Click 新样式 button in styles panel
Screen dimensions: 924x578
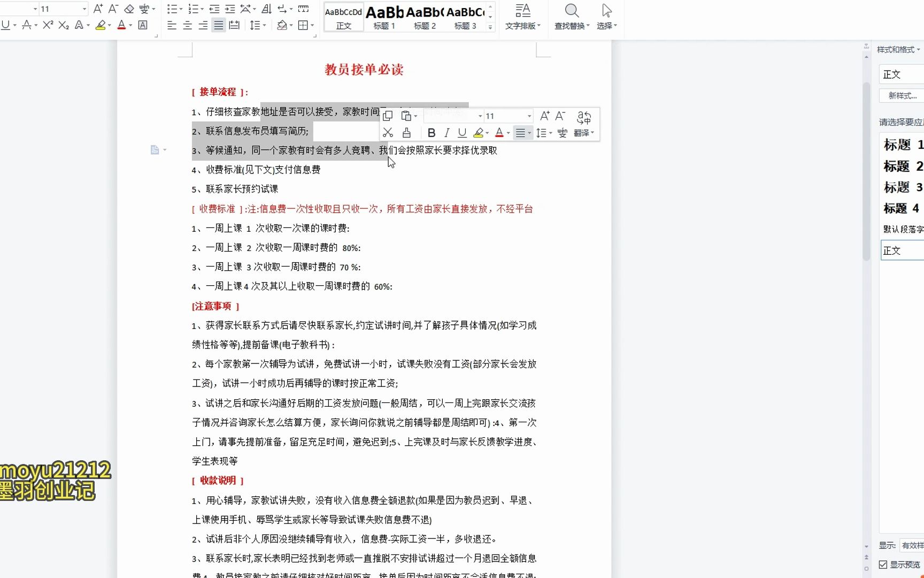click(902, 96)
